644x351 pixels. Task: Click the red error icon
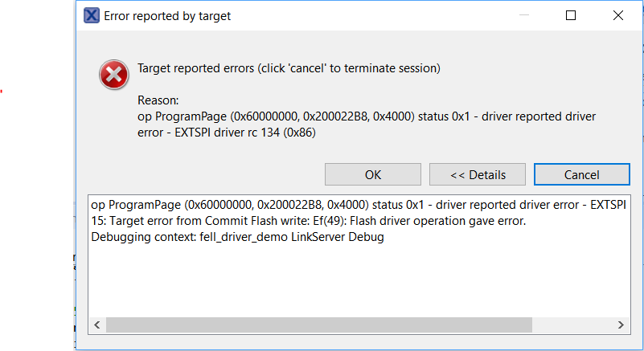(113, 76)
